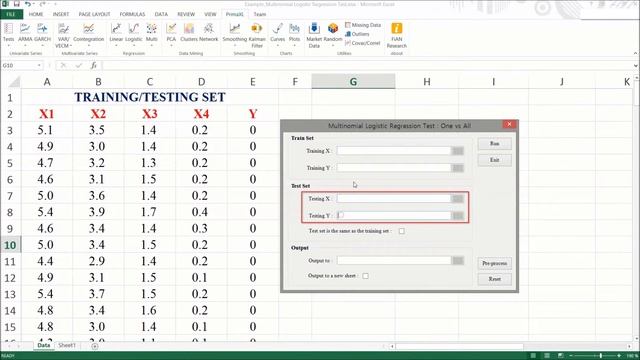This screenshot has height=360, width=640.
Task: Click the Undo icon in quick access
Action: (28, 4)
